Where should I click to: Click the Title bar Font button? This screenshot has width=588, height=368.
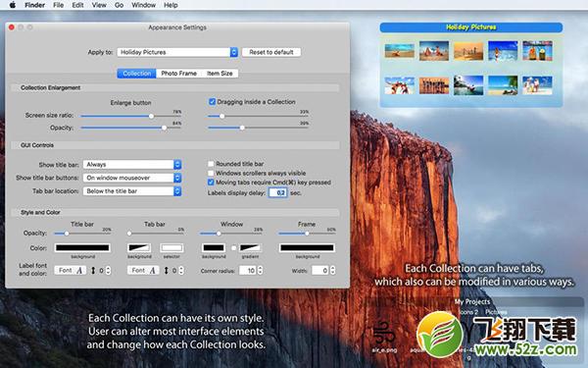[71, 271]
